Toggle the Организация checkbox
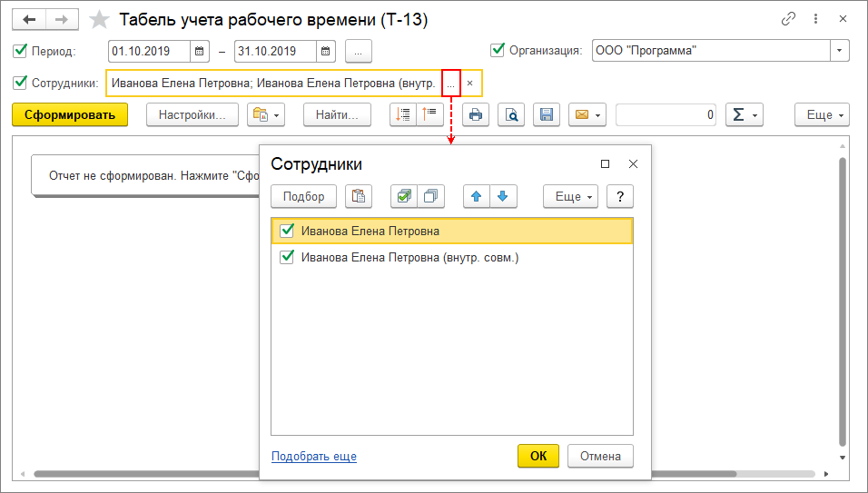This screenshot has height=493, width=868. coord(497,51)
